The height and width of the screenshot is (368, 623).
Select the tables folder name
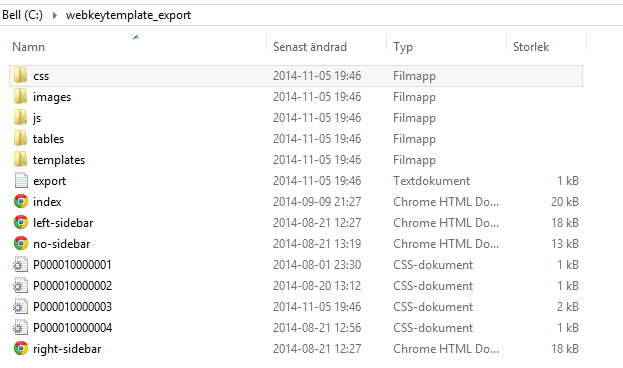click(x=48, y=139)
